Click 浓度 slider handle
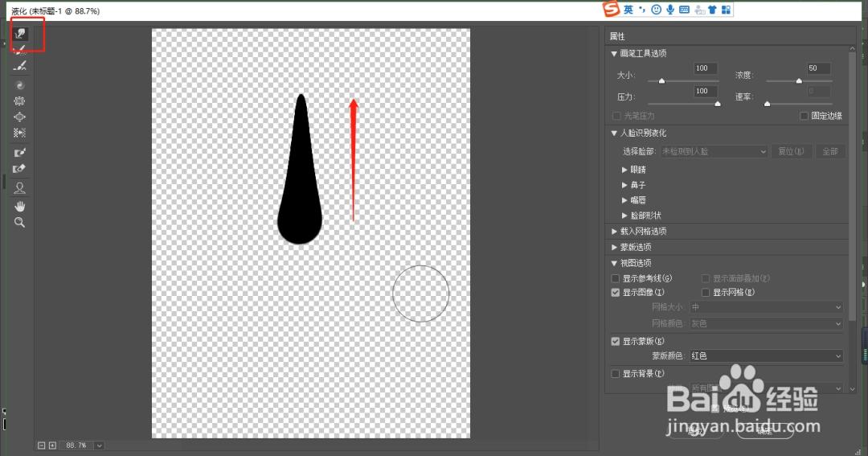Screen dimensions: 868x456 799,81
